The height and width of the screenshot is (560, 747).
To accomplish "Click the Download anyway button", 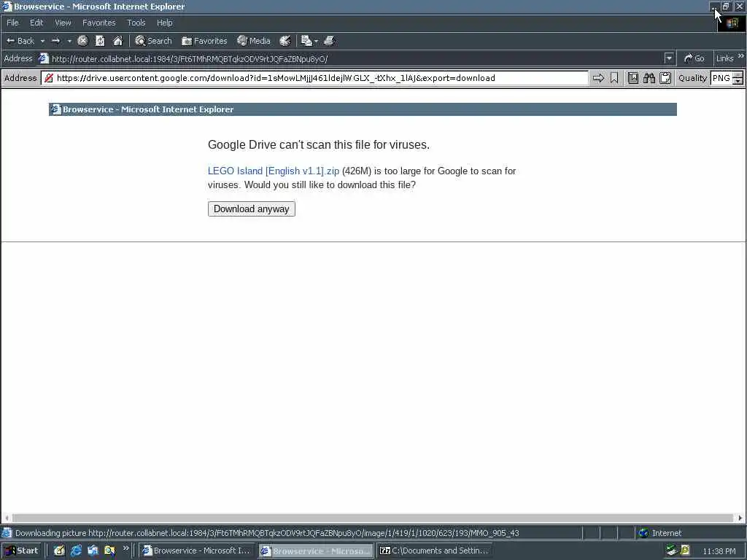I will (252, 209).
